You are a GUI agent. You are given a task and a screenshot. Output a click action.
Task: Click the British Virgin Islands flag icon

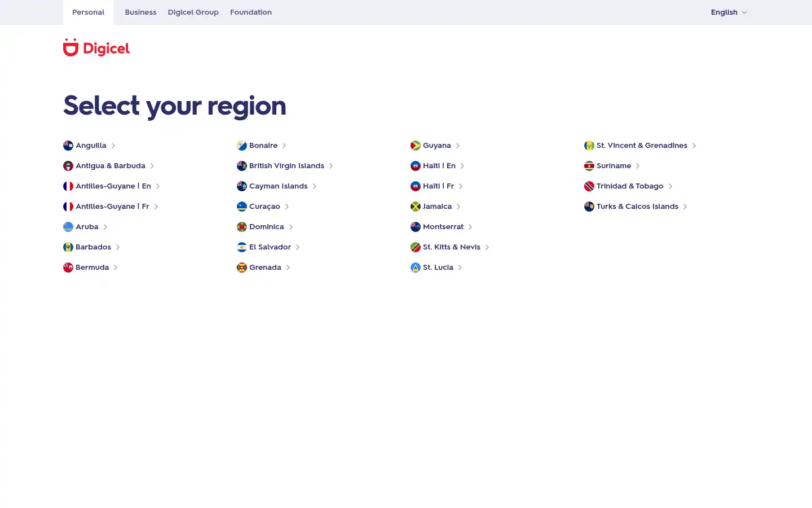242,166
